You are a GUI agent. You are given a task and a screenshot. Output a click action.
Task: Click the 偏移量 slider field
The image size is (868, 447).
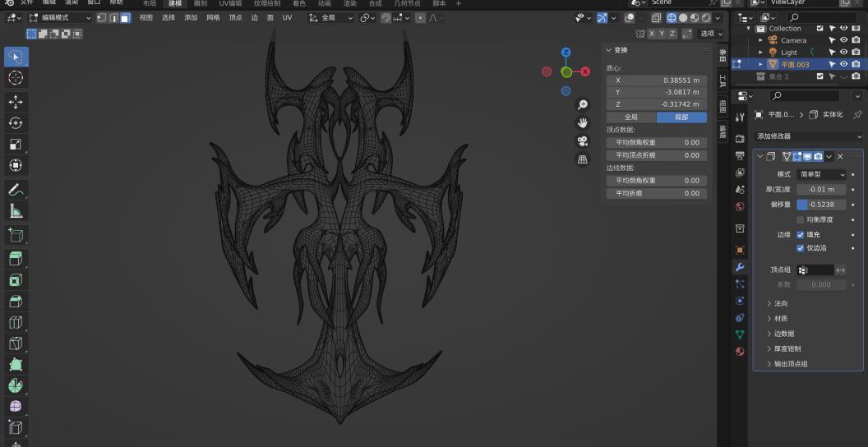(821, 205)
